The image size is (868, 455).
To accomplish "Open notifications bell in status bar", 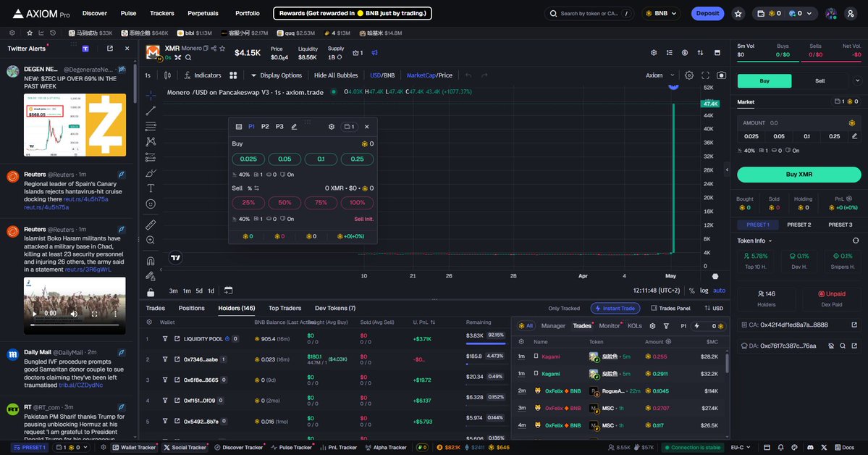I will tap(780, 447).
